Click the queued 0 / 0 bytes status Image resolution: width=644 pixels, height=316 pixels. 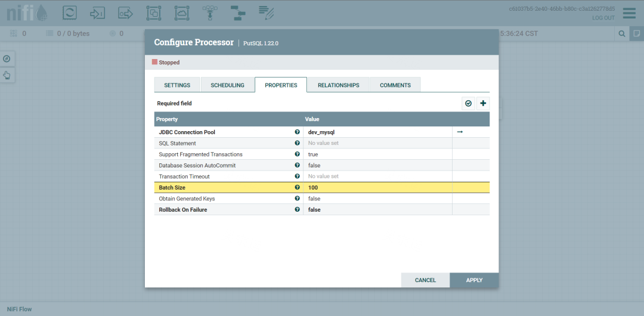(68, 34)
